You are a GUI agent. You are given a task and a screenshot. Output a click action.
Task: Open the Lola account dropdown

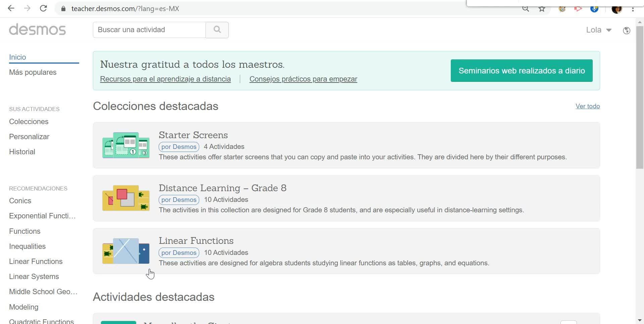pyautogui.click(x=599, y=30)
